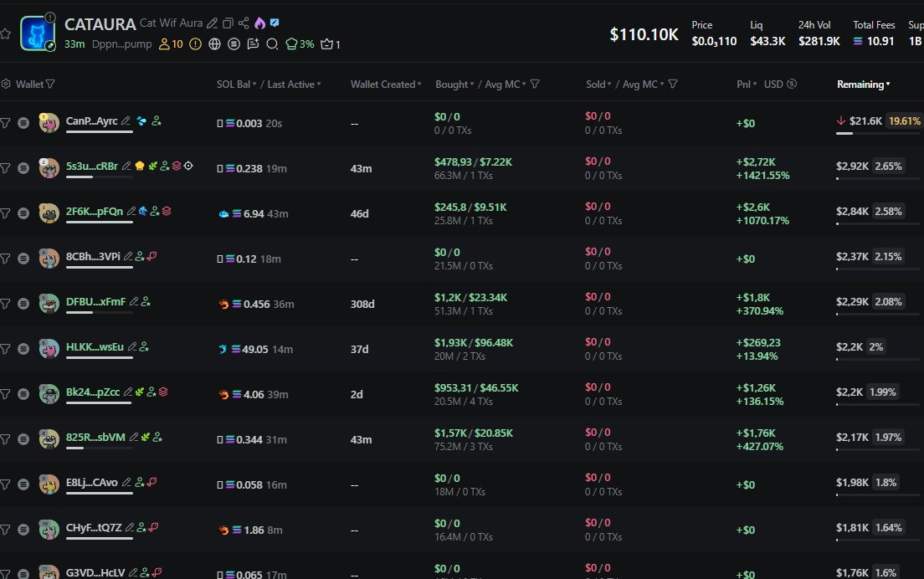Viewport: 924px width, 579px height.
Task: Sort by sold Avg MC column
Action: click(644, 85)
